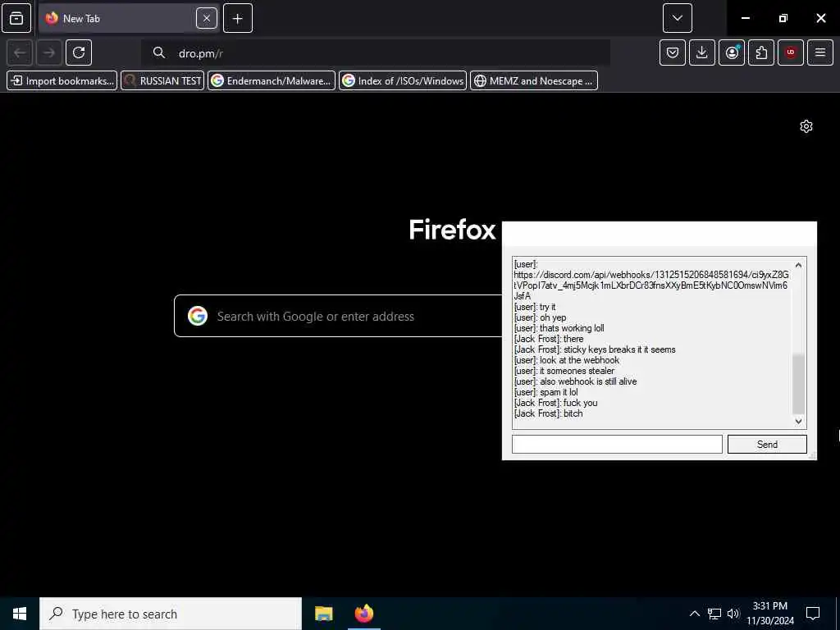Open the Endermanch/Malware bookmark

coord(272,81)
